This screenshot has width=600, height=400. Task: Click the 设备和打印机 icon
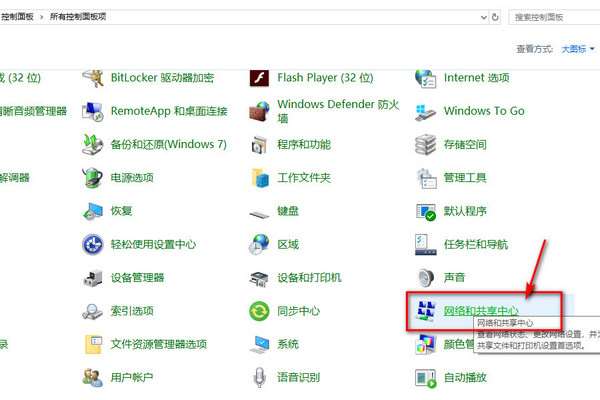tap(259, 279)
